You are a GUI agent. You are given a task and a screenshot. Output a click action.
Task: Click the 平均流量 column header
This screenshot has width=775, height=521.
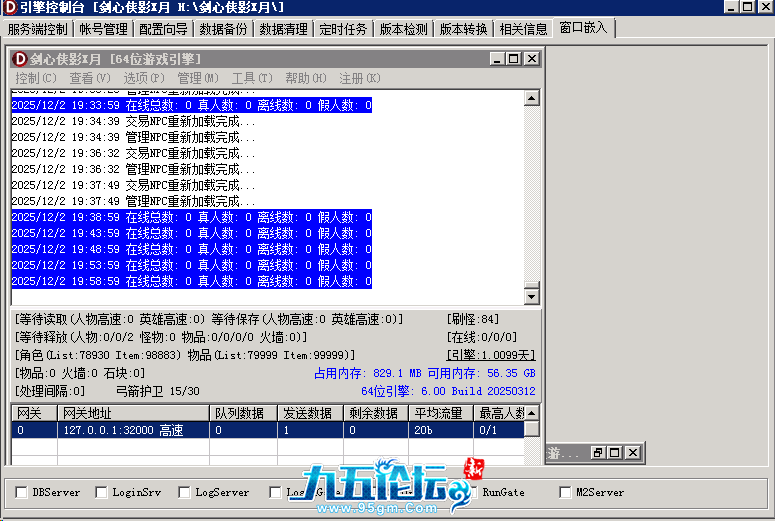click(441, 413)
